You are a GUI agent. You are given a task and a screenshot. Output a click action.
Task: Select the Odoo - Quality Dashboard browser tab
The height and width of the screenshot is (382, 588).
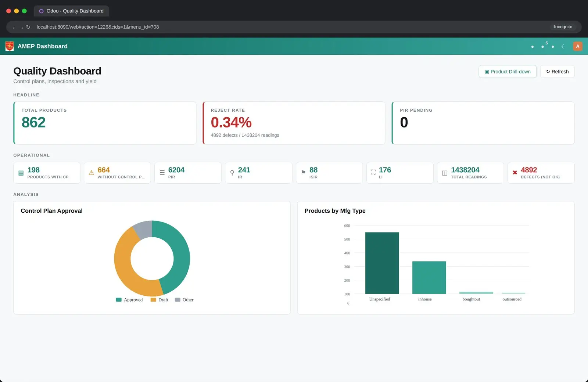click(71, 11)
